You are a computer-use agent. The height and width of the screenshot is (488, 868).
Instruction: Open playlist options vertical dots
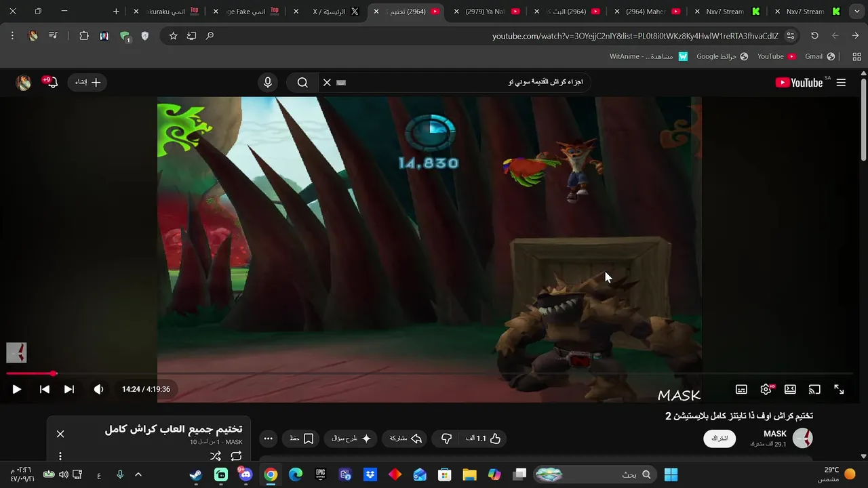(60, 456)
